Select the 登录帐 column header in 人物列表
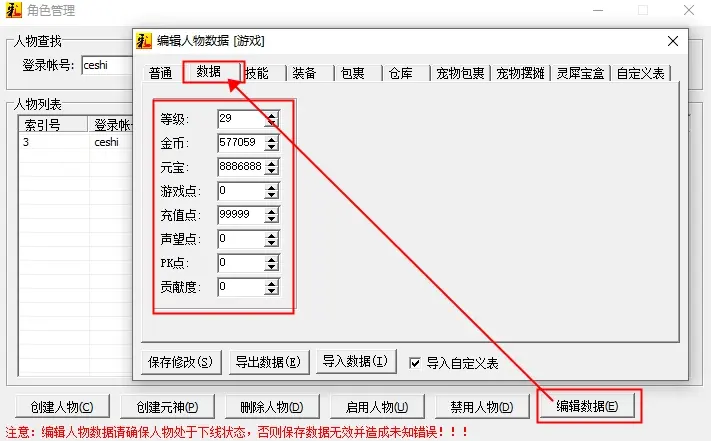 111,124
